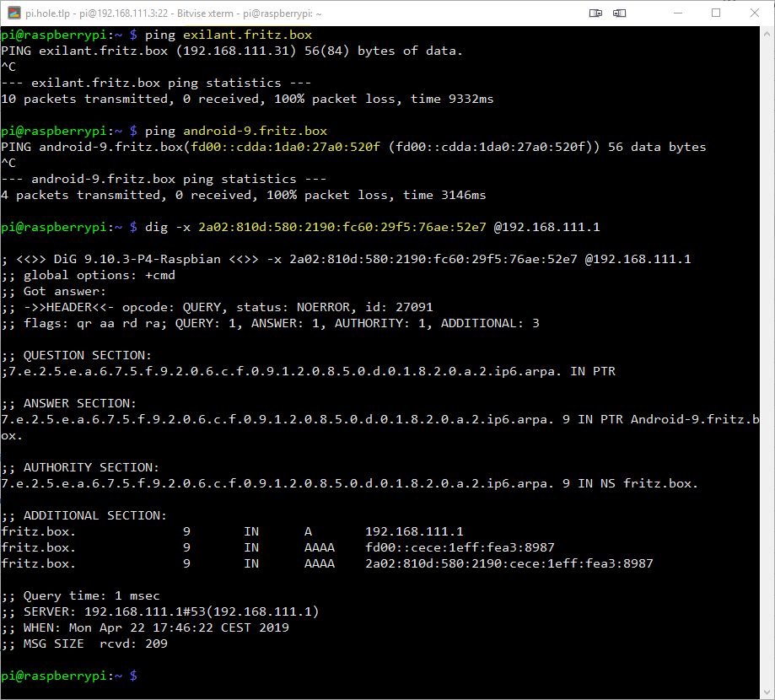The height and width of the screenshot is (700, 775).
Task: Close the Bitvise xterm window
Action: [754, 13]
